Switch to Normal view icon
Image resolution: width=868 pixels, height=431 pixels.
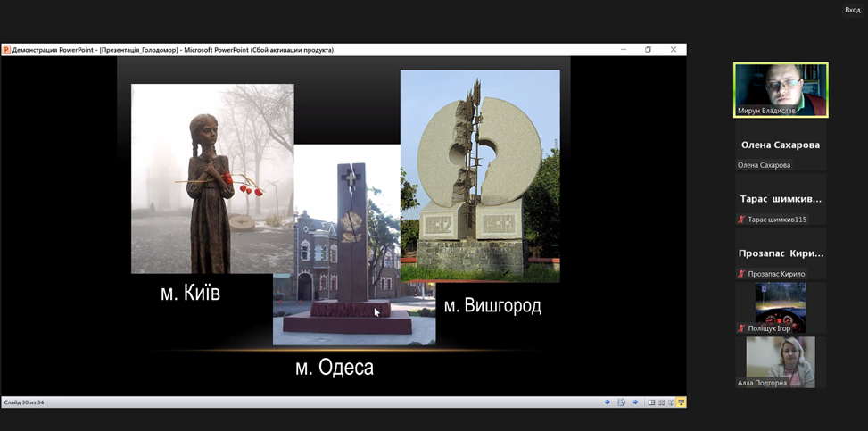click(651, 402)
